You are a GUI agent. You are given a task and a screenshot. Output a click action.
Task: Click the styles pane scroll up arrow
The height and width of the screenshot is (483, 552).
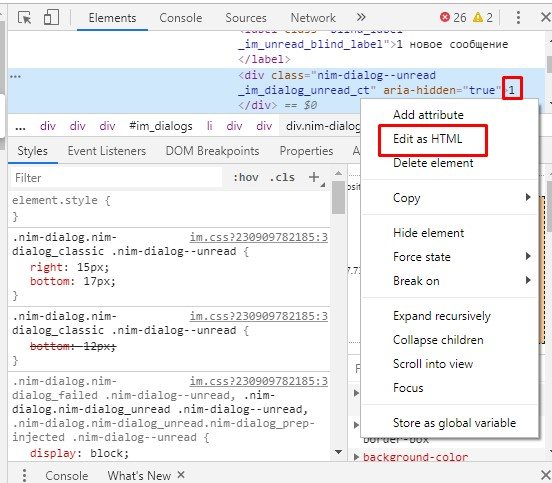[x=338, y=173]
